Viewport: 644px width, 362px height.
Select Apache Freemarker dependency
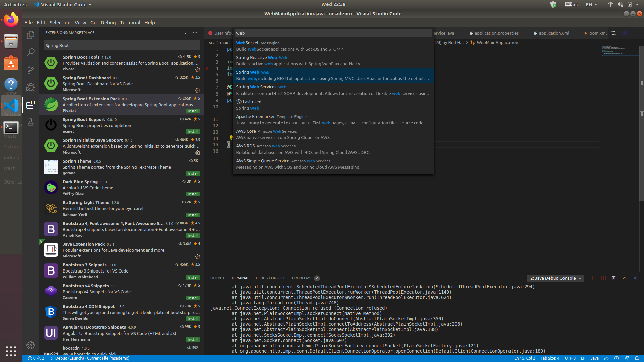pos(333,120)
